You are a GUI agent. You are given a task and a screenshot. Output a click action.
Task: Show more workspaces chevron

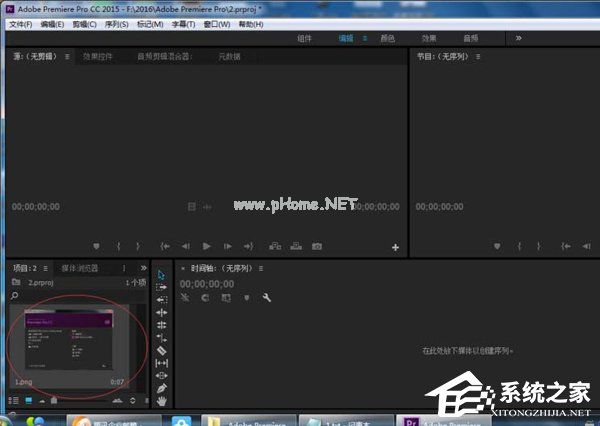tap(518, 38)
